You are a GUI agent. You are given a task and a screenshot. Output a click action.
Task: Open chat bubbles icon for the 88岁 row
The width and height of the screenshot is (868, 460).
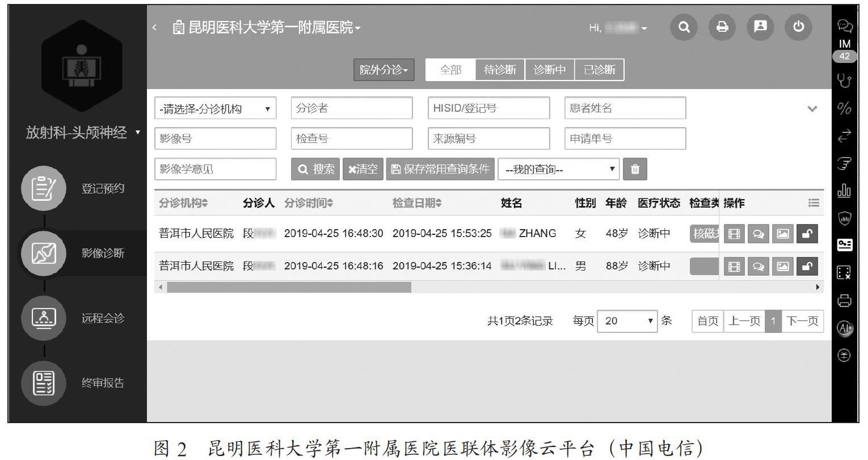(x=759, y=266)
